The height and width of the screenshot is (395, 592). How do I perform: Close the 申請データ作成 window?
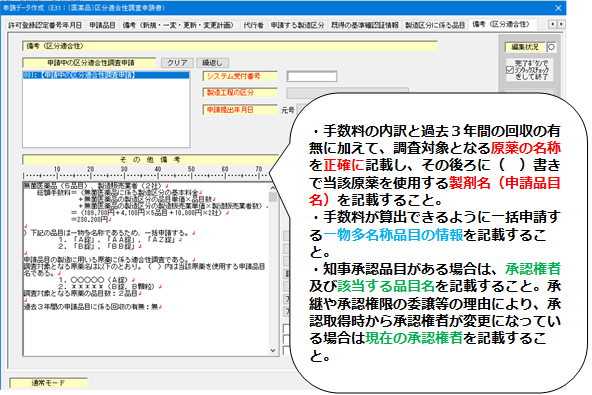click(558, 8)
